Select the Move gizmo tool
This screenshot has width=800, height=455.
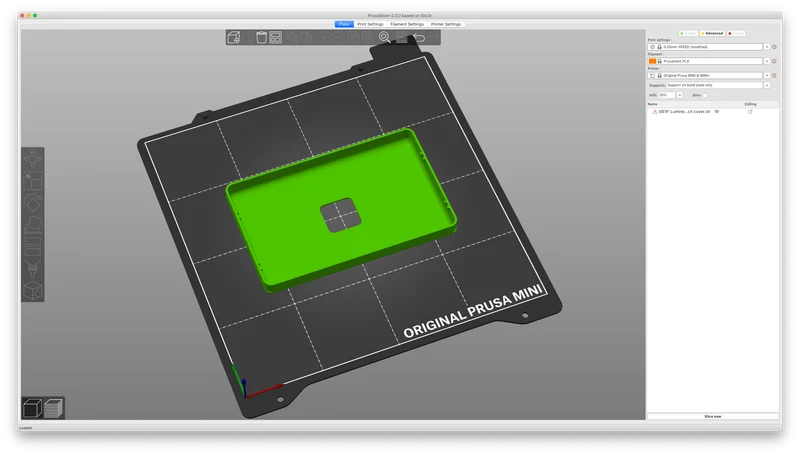point(33,159)
